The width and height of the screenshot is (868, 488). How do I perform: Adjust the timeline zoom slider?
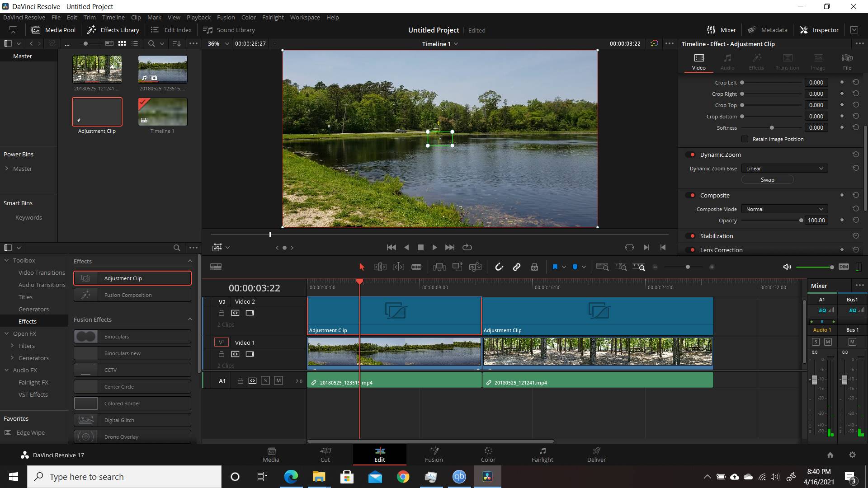(x=688, y=267)
